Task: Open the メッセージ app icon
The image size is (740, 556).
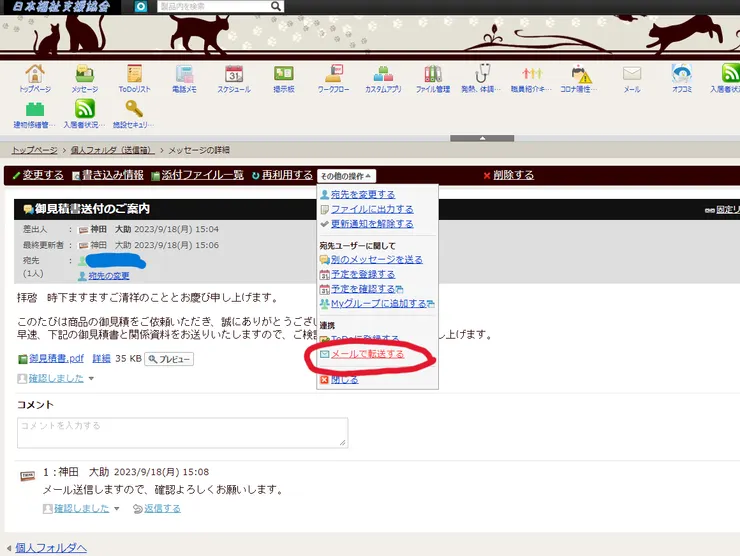Action: 84,74
